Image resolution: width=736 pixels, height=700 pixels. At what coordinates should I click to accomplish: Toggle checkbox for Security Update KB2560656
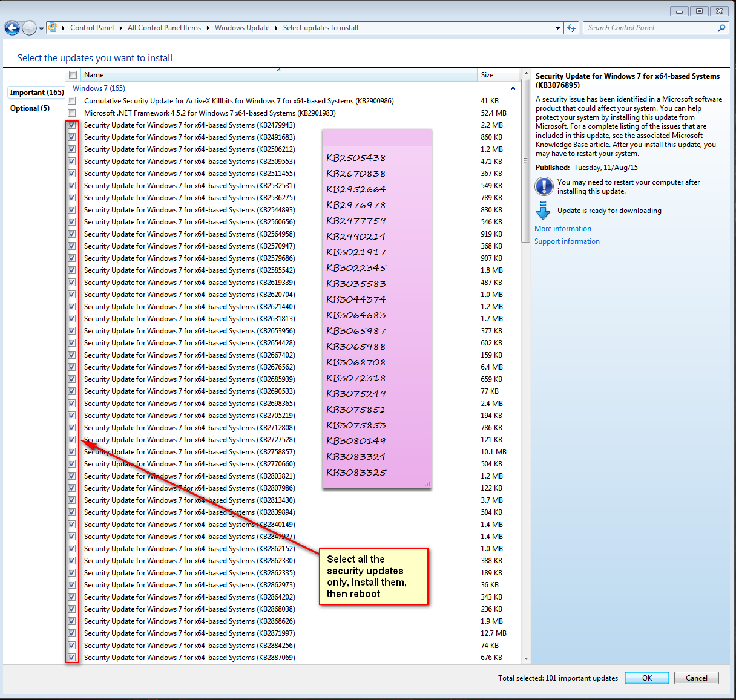(x=72, y=222)
